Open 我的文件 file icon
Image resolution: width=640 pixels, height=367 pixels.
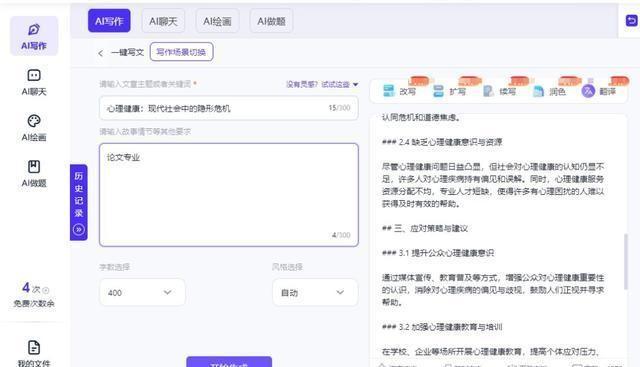34,347
